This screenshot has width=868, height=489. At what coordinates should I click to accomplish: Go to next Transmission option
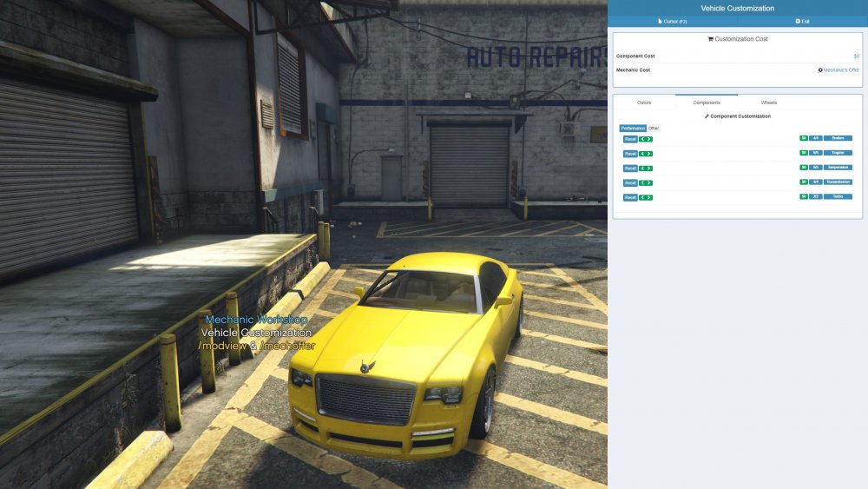point(648,182)
